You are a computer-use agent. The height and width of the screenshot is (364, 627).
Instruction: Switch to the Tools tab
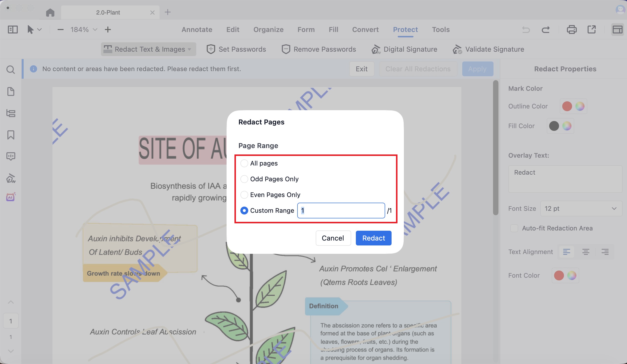[441, 30]
